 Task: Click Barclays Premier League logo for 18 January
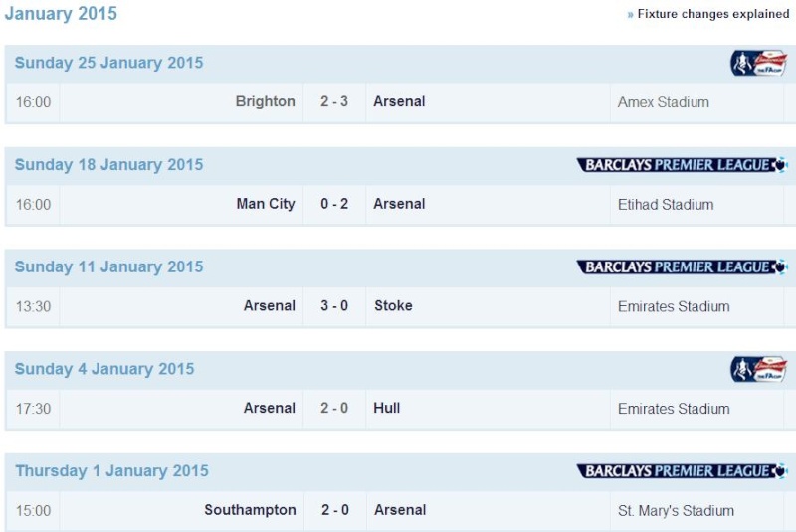coord(682,165)
